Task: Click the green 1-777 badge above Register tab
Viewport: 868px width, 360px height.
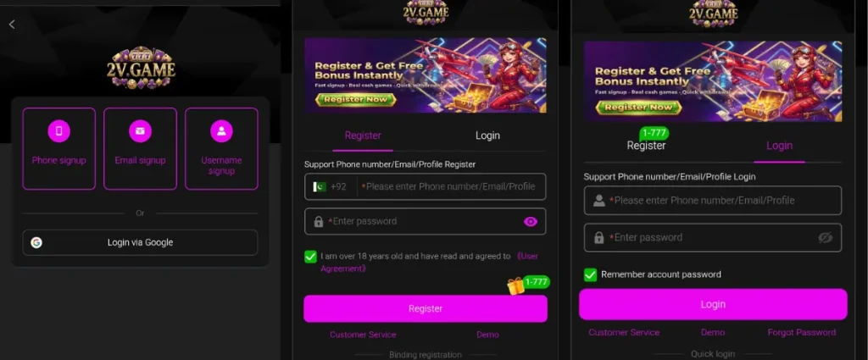Action: 654,133
